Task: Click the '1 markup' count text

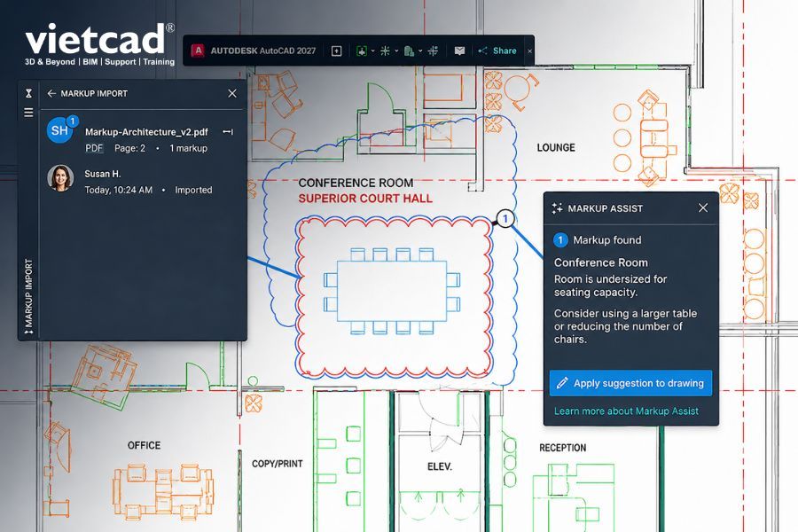Action: tap(188, 148)
